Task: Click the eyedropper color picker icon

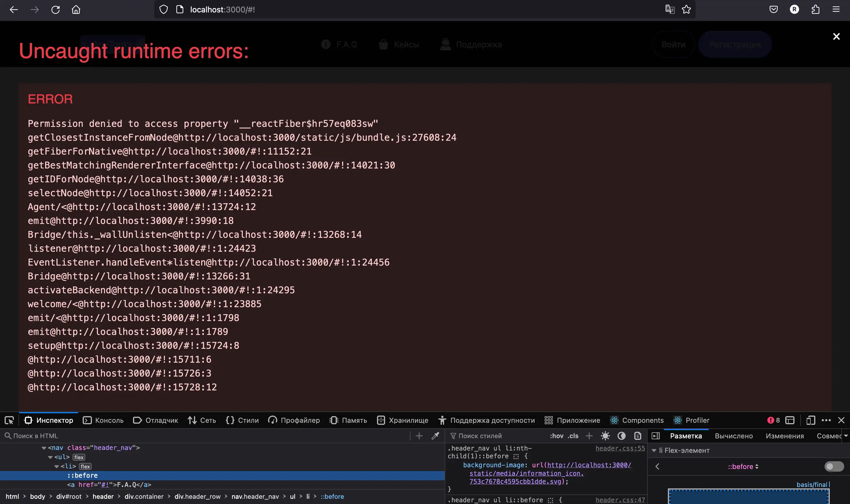Action: tap(435, 436)
